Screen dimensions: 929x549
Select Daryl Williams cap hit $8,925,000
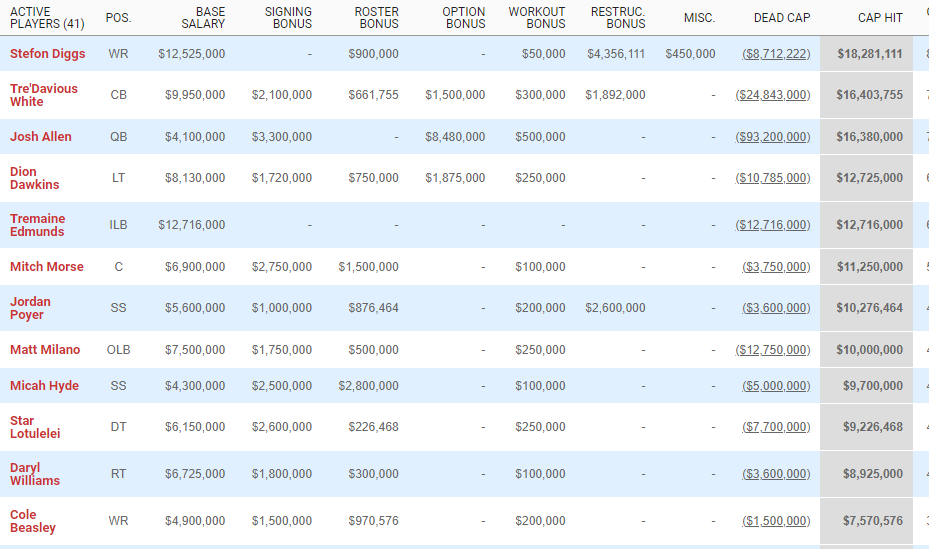873,474
